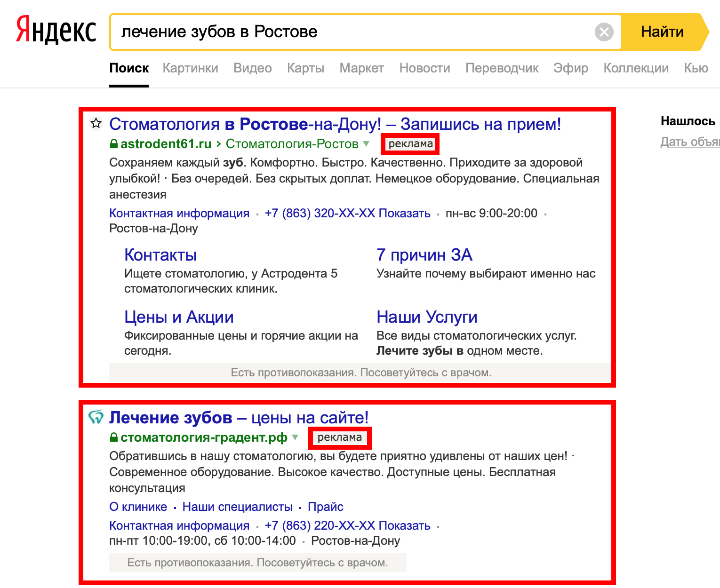720x588 pixels.
Task: Open the Маркет tab
Action: [362, 68]
